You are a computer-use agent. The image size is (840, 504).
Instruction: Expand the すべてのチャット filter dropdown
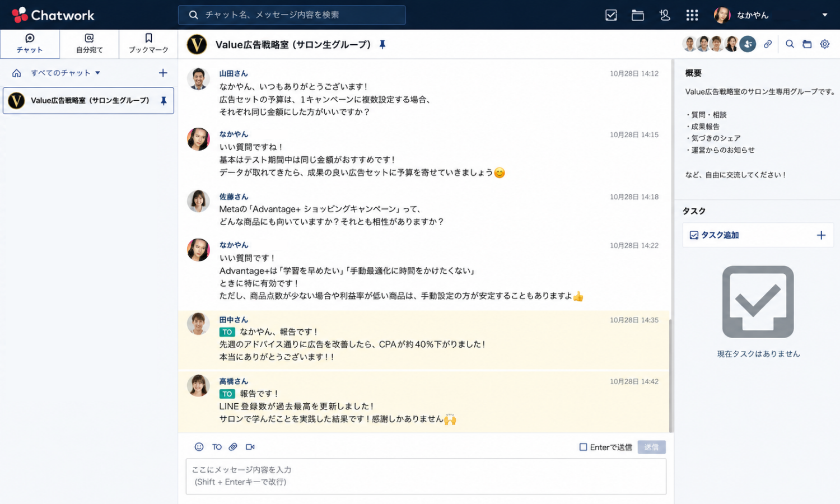point(66,73)
